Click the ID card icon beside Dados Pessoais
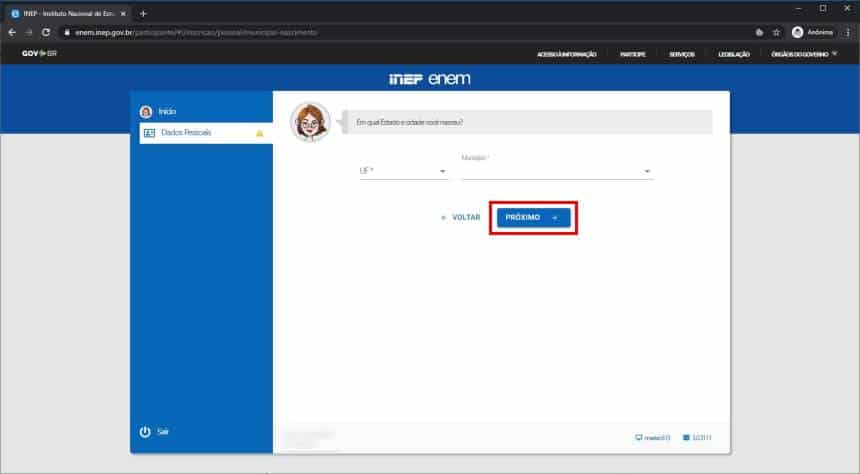This screenshot has width=860, height=474. pyautogui.click(x=149, y=133)
